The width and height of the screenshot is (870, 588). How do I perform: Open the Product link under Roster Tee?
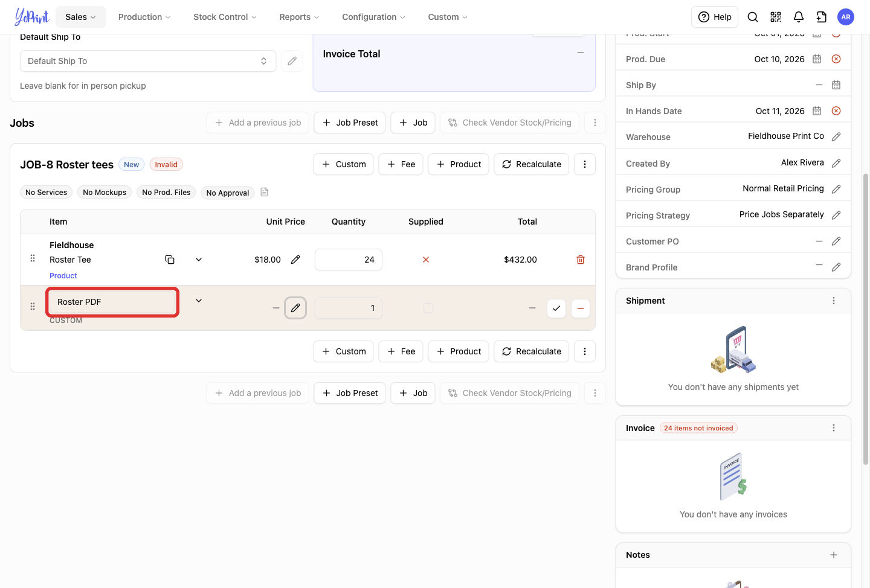click(63, 276)
